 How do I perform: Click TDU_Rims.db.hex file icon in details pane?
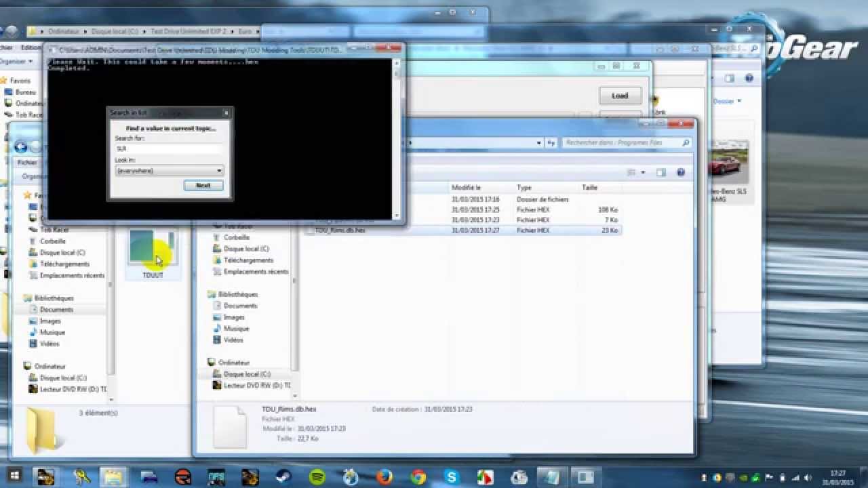[x=230, y=426]
